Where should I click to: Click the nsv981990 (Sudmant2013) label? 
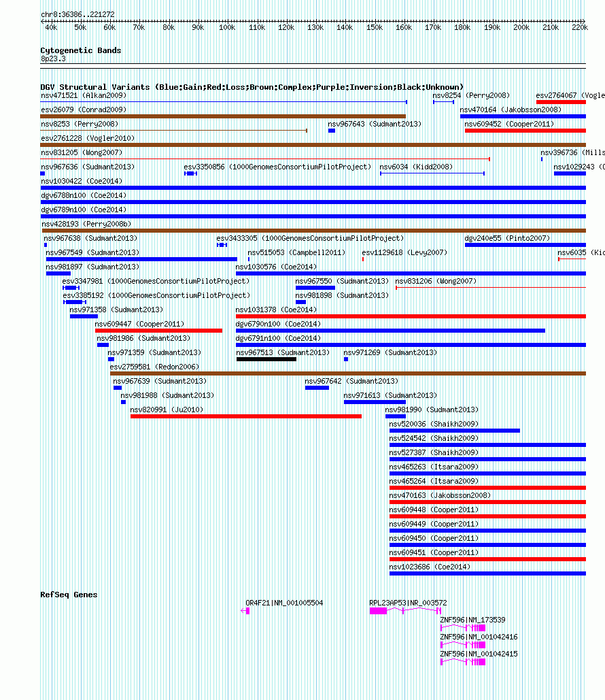(432, 410)
